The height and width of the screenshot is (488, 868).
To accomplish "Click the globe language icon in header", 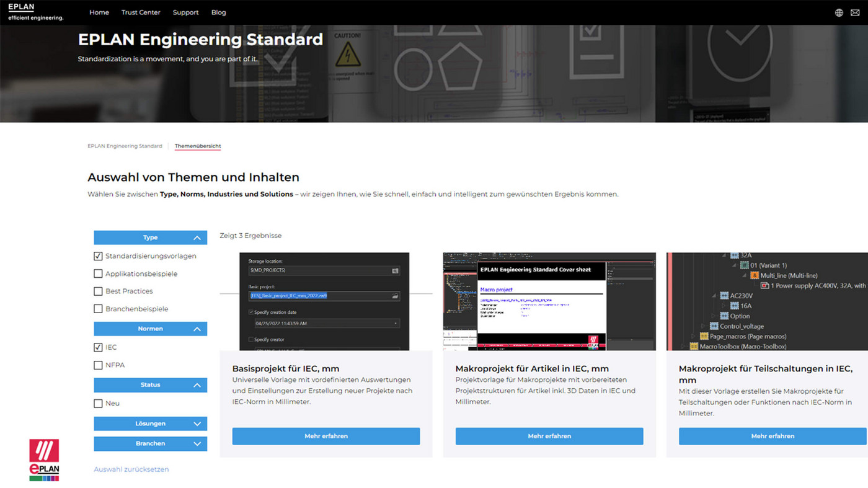I will [x=838, y=12].
